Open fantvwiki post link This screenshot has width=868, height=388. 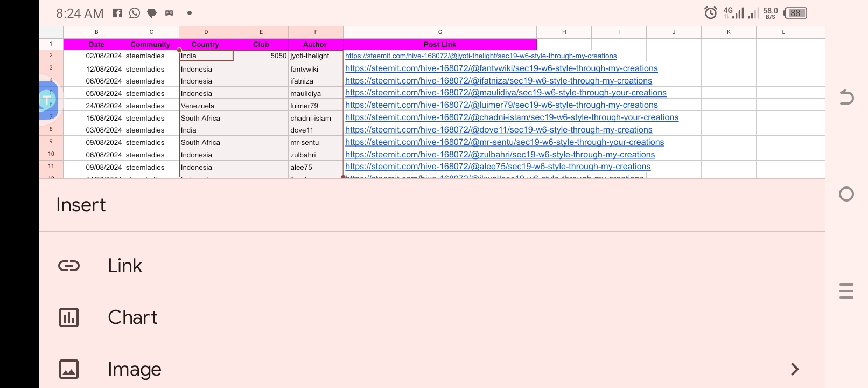[501, 68]
